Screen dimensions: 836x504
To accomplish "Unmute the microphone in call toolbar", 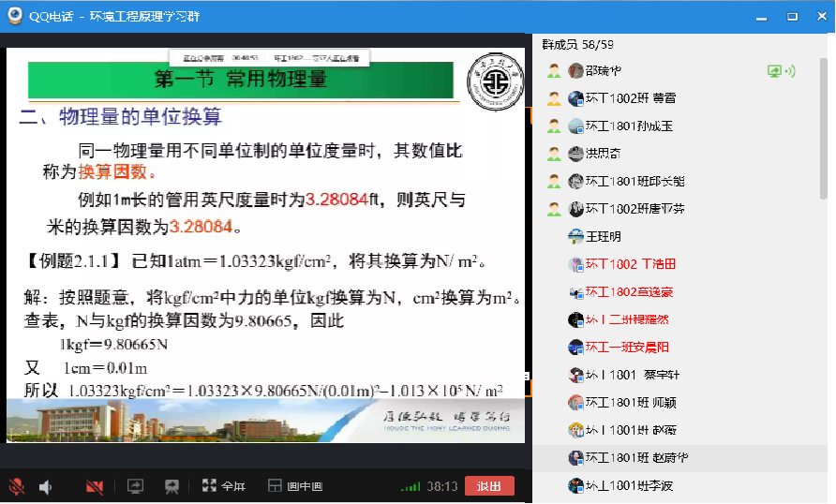I will (x=16, y=486).
